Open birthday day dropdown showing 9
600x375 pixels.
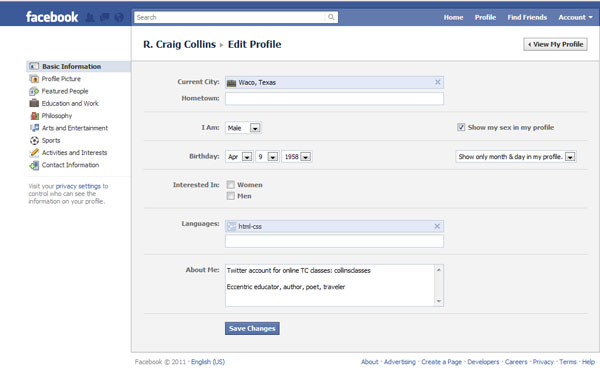267,157
